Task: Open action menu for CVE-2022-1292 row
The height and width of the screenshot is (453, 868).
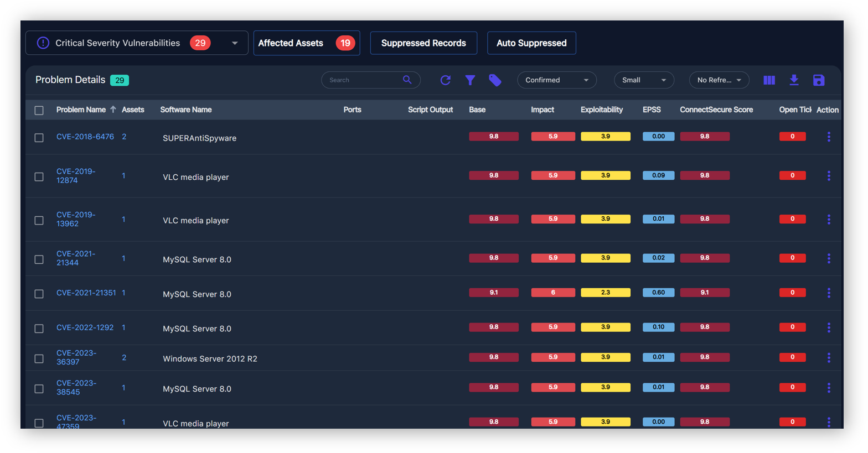Action: pos(829,327)
